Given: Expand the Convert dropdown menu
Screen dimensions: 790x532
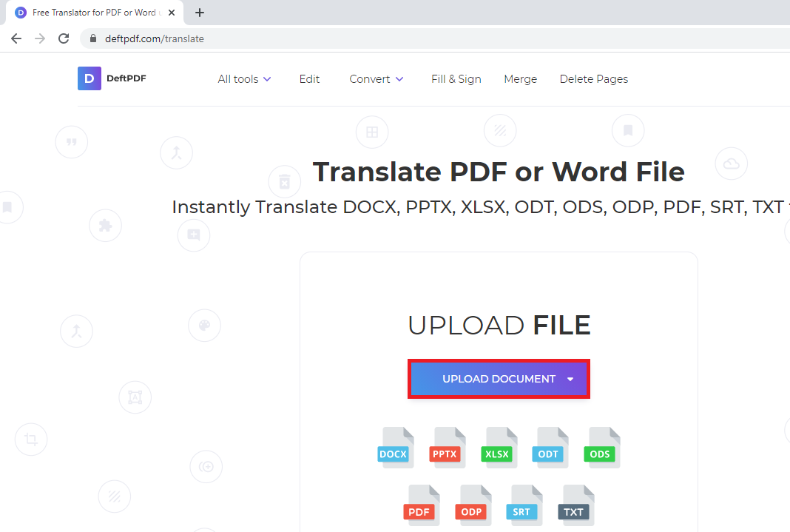Looking at the screenshot, I should click(376, 79).
